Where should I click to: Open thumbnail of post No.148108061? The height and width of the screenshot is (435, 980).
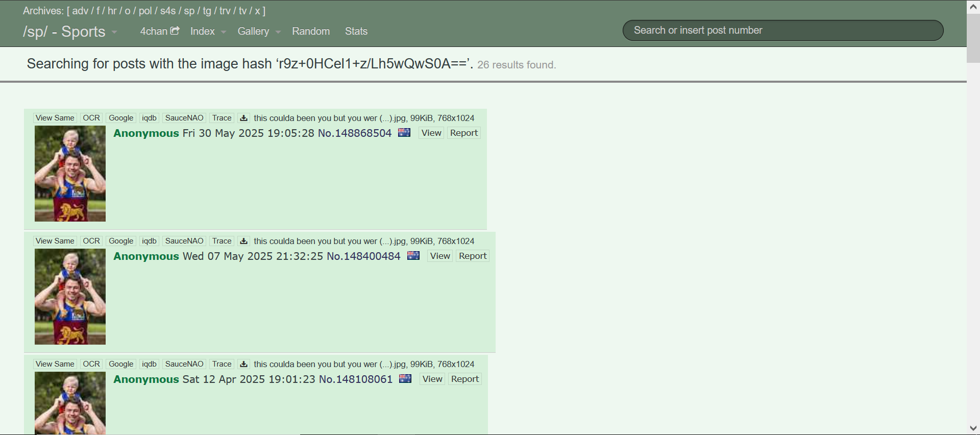point(70,403)
